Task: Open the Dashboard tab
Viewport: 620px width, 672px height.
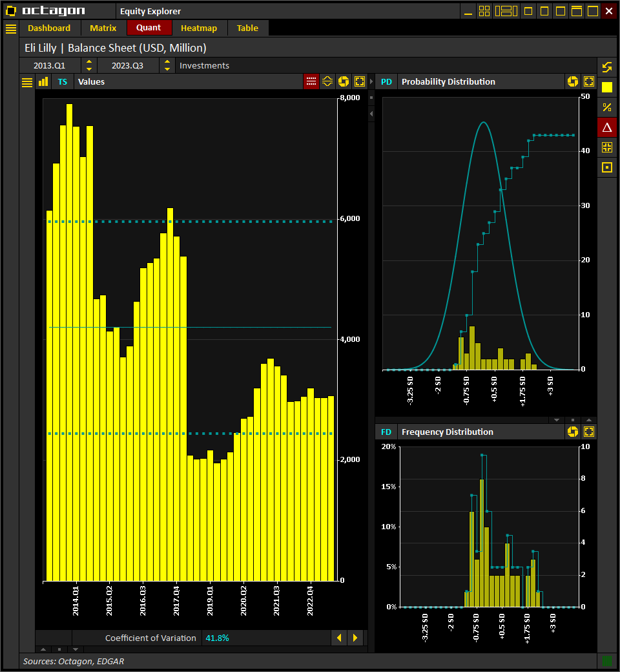Action: 49,28
